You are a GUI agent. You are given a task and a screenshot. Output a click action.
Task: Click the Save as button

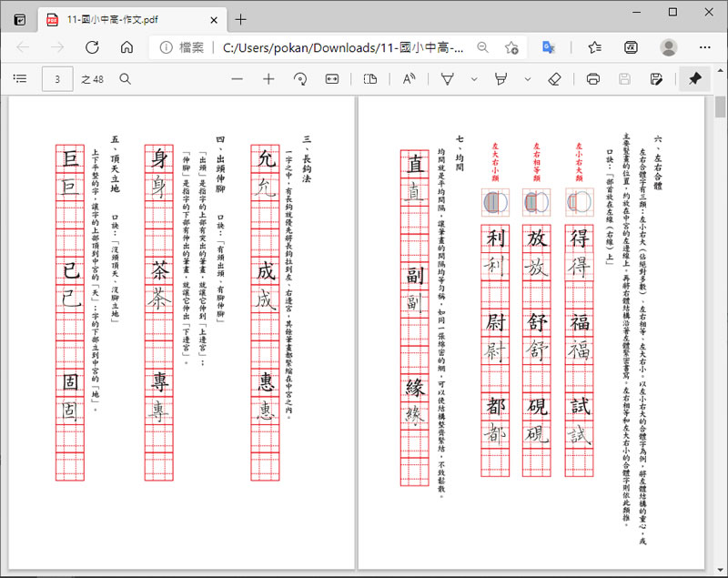pyautogui.click(x=656, y=79)
